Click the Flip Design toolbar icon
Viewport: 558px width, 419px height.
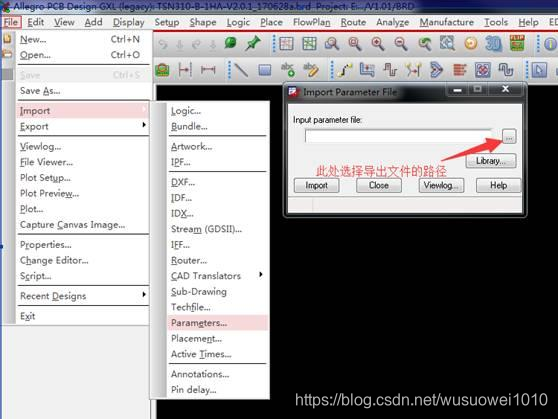(517, 43)
